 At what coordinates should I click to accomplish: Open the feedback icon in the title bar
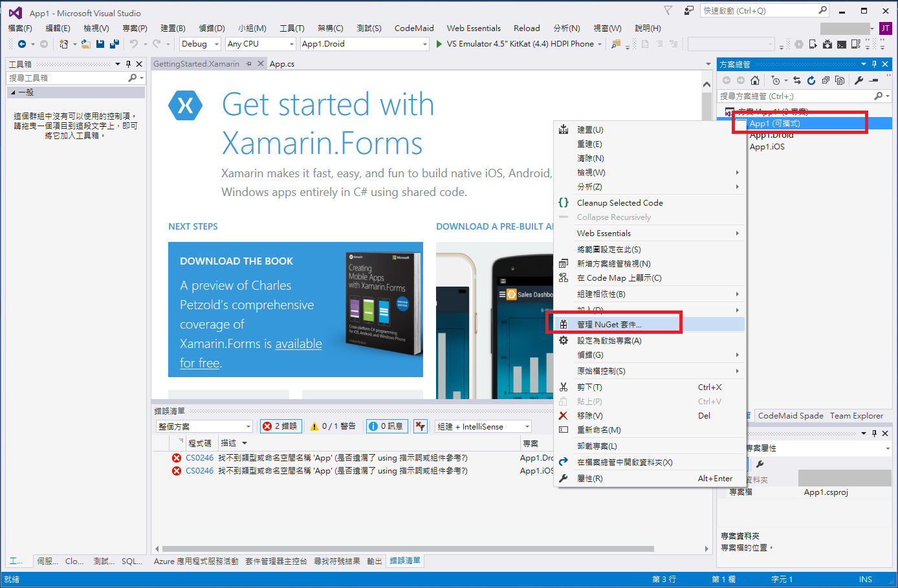pos(688,10)
